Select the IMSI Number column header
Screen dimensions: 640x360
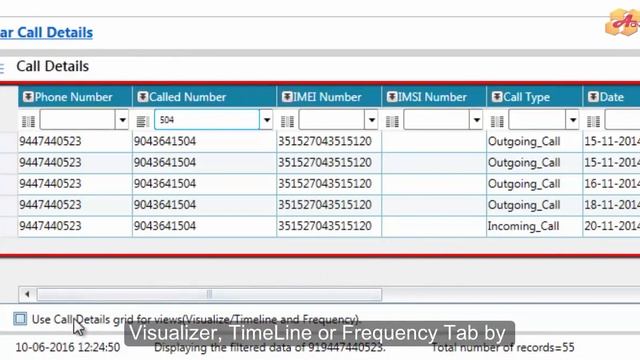click(x=434, y=97)
